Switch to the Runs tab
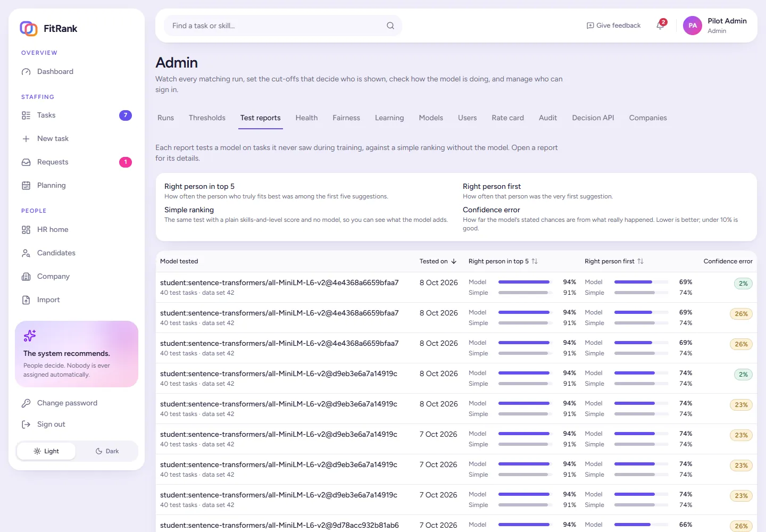766x532 pixels. click(x=166, y=118)
